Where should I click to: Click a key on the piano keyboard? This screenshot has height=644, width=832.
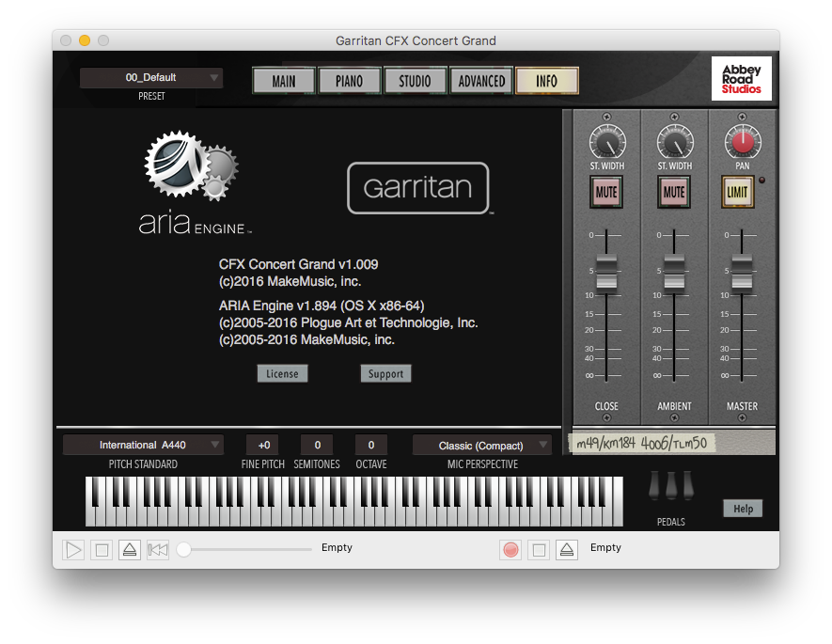[354, 501]
